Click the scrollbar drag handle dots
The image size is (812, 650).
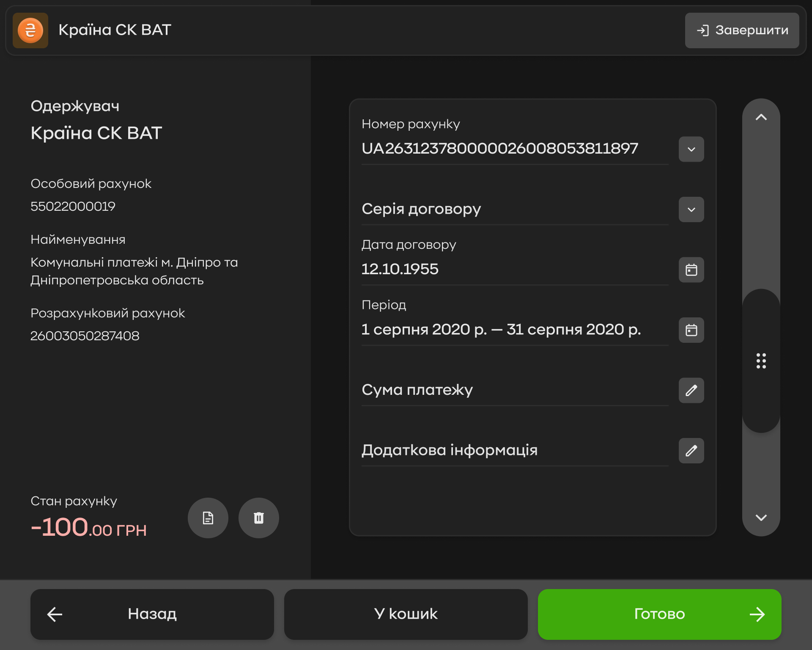[761, 361]
